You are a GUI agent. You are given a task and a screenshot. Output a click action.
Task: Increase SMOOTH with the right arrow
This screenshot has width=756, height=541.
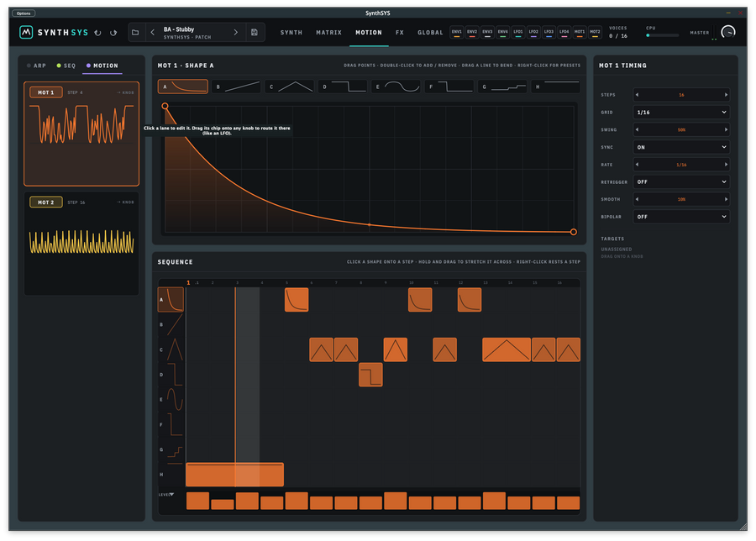pos(726,199)
